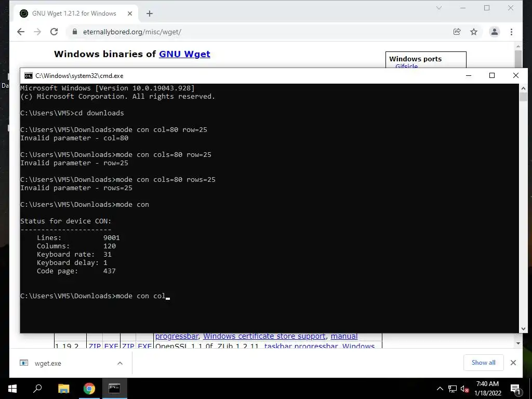Open clock and date flyout
The width and height of the screenshot is (532, 399).
pyautogui.click(x=487, y=389)
